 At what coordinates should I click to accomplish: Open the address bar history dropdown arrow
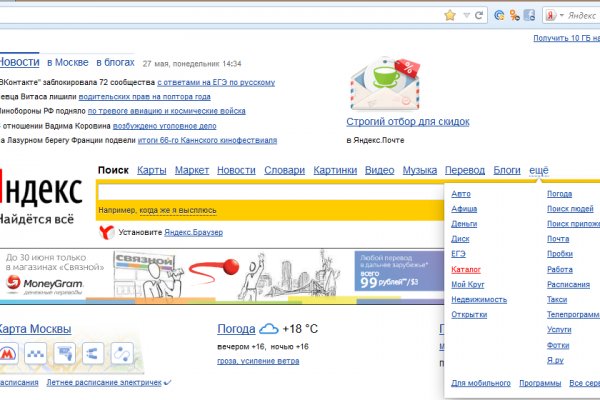point(467,15)
